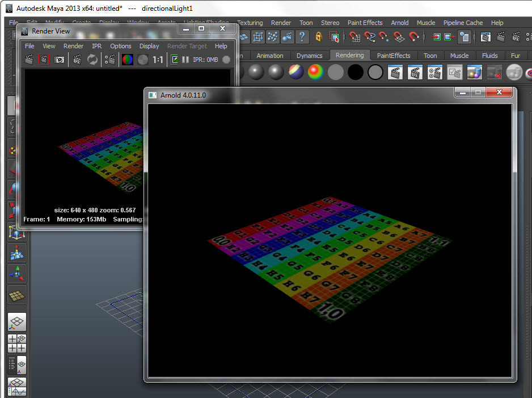Screen dimensions: 532x398
Task: Open the Arnold menu in main menubar
Action: [399, 23]
